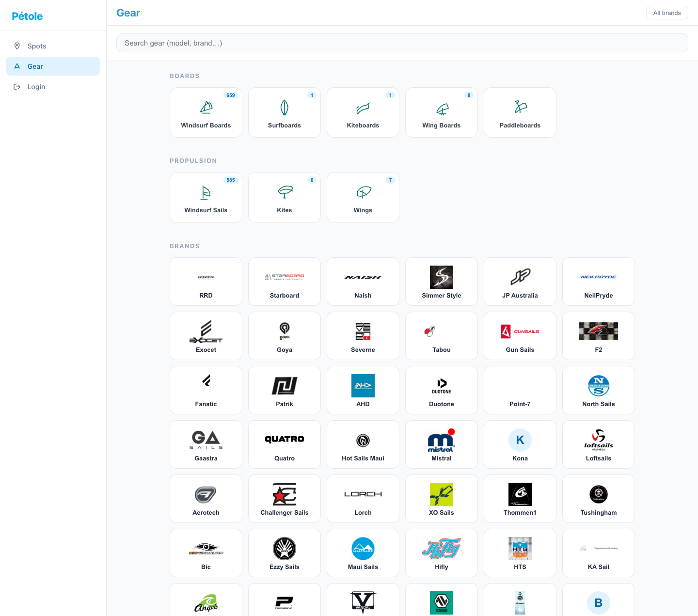Screen dimensions: 698x616
Task: Open Wings category card
Action: click(x=363, y=198)
